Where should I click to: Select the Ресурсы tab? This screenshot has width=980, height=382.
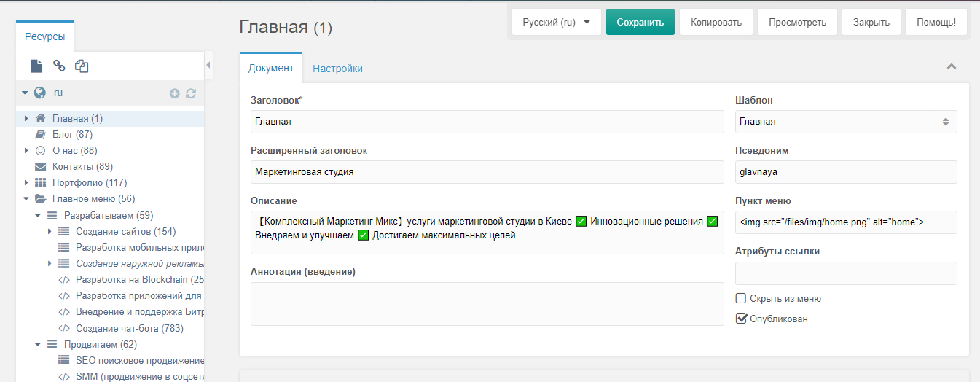coord(44,36)
